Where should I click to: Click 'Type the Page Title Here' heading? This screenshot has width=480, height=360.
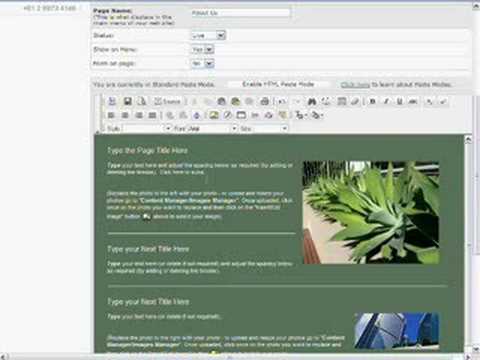click(147, 150)
